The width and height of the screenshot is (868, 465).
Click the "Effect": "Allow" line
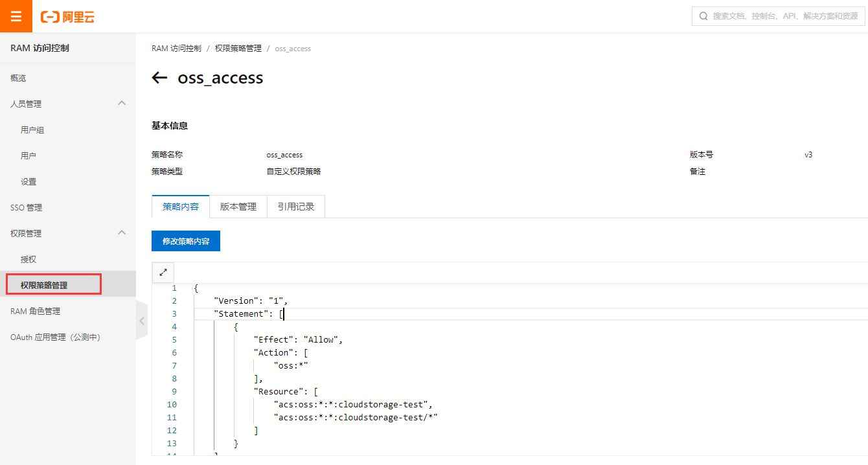(x=298, y=339)
